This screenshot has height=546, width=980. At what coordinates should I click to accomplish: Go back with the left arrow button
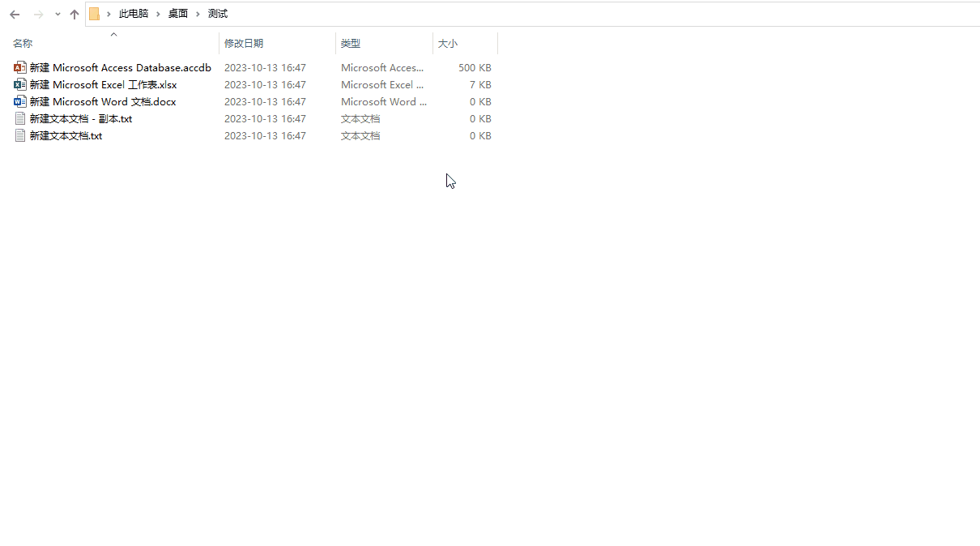point(15,15)
